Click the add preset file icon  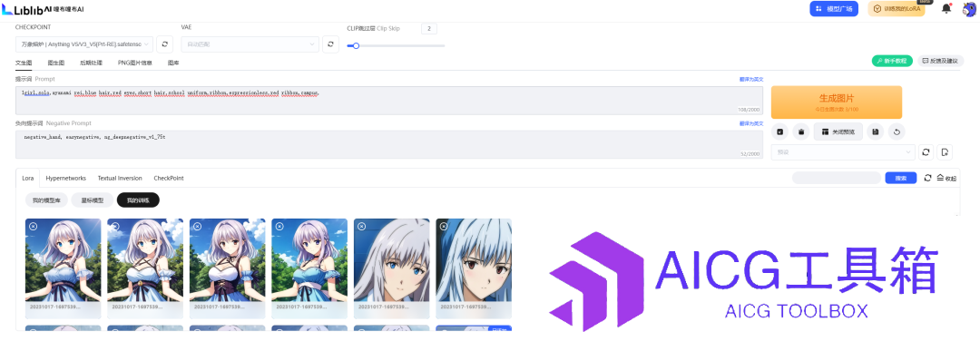click(x=945, y=152)
